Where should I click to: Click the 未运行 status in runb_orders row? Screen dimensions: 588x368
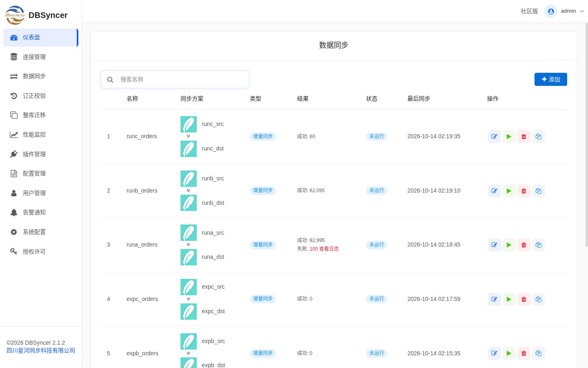[376, 191]
